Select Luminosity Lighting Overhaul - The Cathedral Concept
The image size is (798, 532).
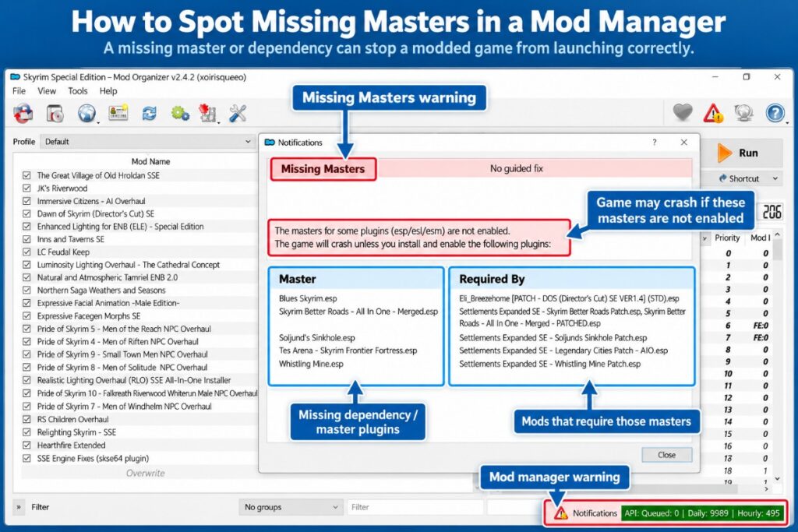click(139, 265)
